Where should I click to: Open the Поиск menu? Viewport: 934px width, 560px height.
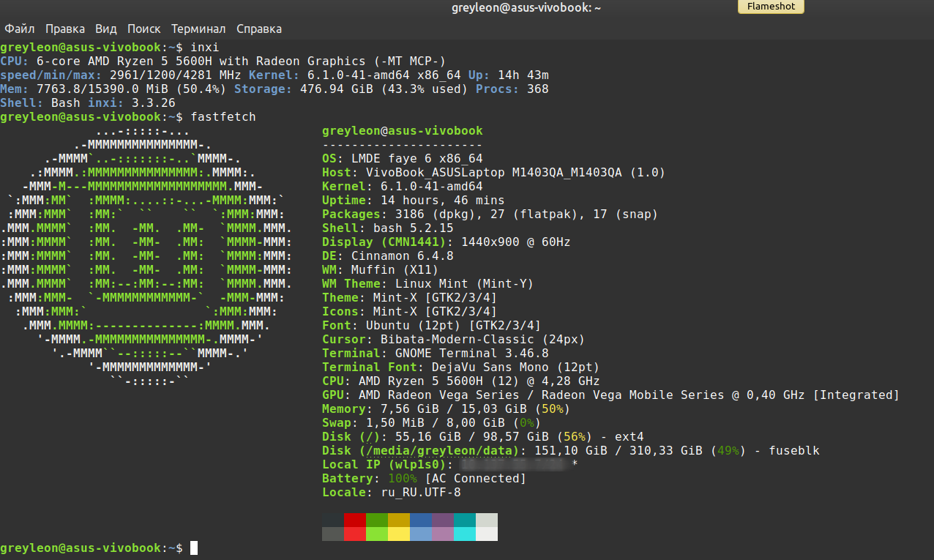click(143, 29)
